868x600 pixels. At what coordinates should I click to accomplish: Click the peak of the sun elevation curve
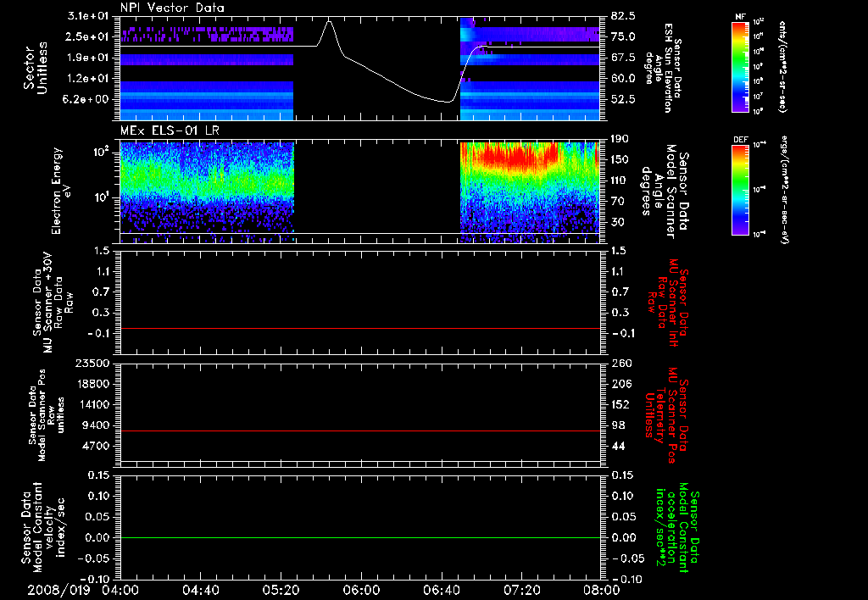(330, 21)
